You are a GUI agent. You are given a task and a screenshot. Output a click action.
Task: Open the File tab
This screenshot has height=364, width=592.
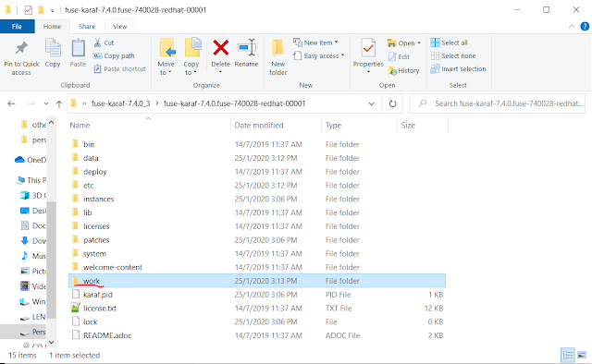17,27
